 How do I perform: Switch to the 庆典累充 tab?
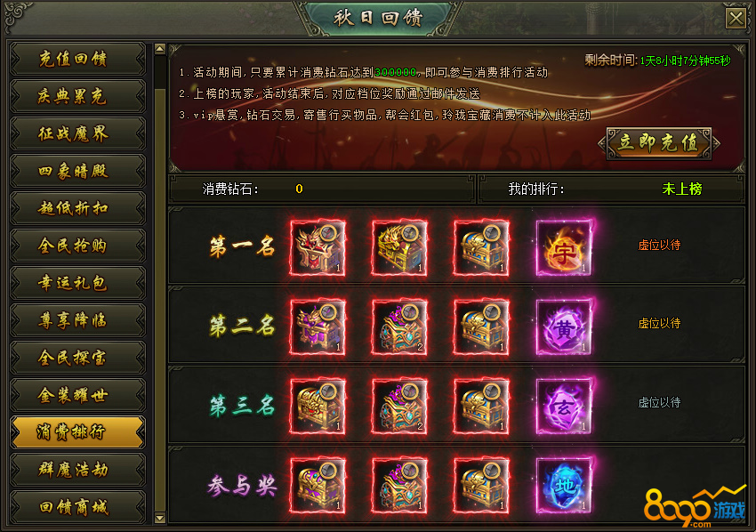[77, 96]
